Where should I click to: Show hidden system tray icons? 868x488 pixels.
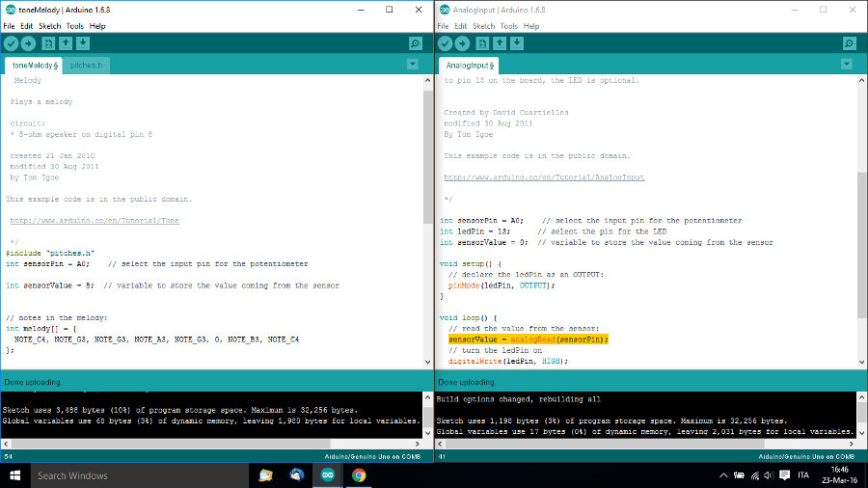[x=723, y=475]
